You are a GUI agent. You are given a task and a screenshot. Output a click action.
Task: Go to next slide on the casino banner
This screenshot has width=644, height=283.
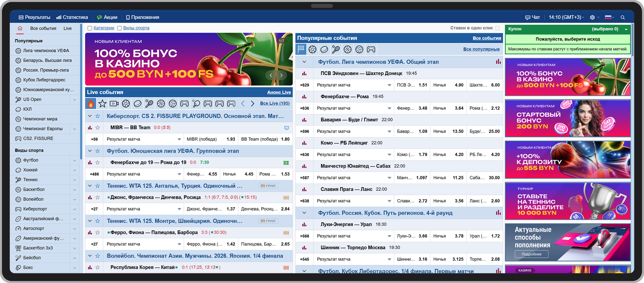click(282, 75)
